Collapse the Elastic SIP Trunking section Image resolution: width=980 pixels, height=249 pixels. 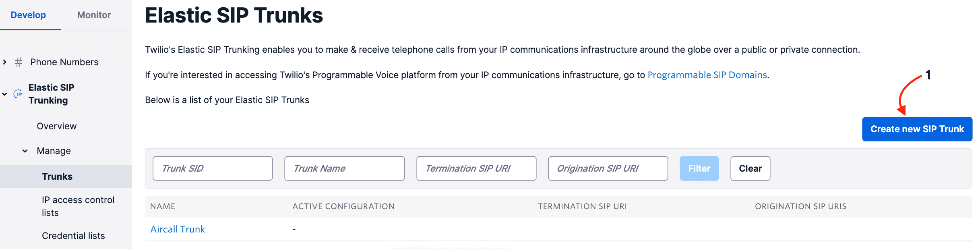(5, 94)
